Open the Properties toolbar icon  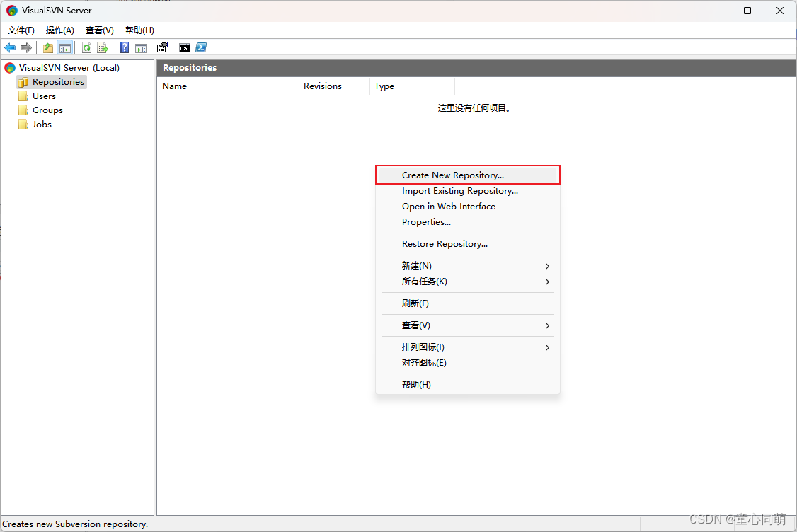[163, 48]
